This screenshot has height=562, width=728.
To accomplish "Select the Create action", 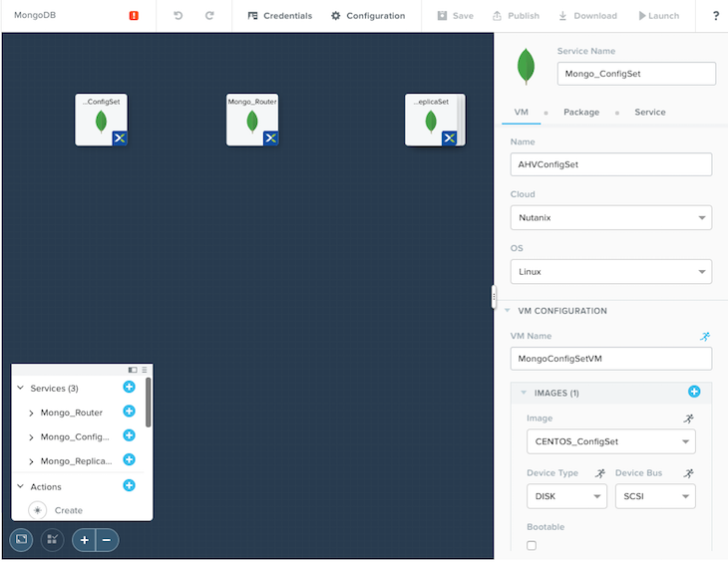I will point(69,510).
